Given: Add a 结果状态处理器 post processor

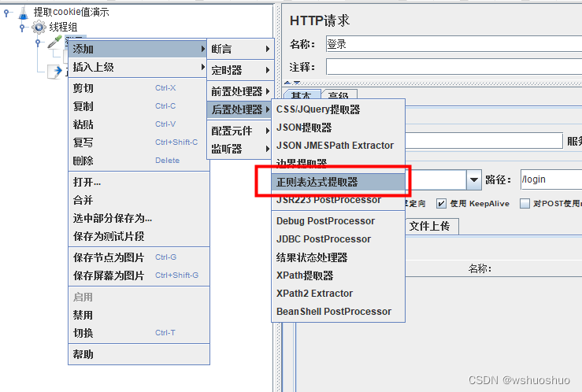Looking at the screenshot, I should click(338, 257).
